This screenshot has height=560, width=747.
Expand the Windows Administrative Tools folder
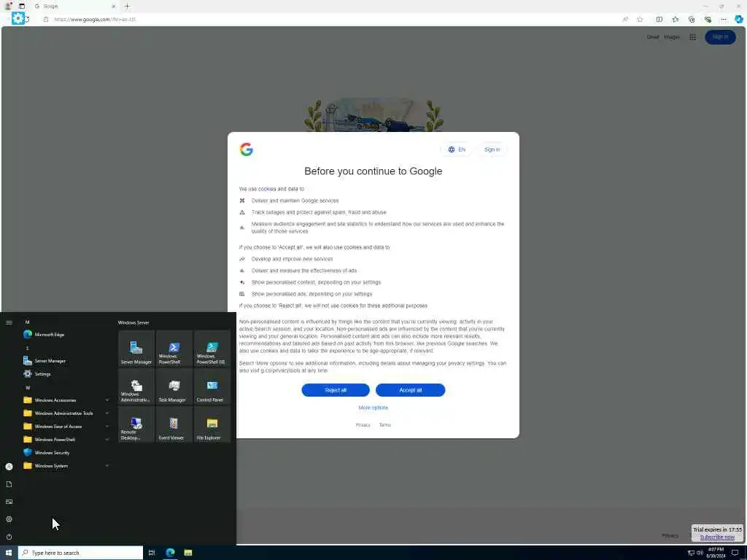pos(66,413)
